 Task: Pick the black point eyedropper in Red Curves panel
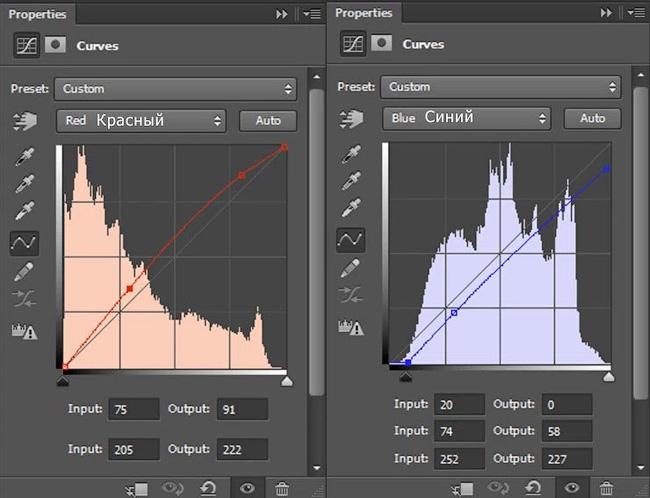click(25, 157)
